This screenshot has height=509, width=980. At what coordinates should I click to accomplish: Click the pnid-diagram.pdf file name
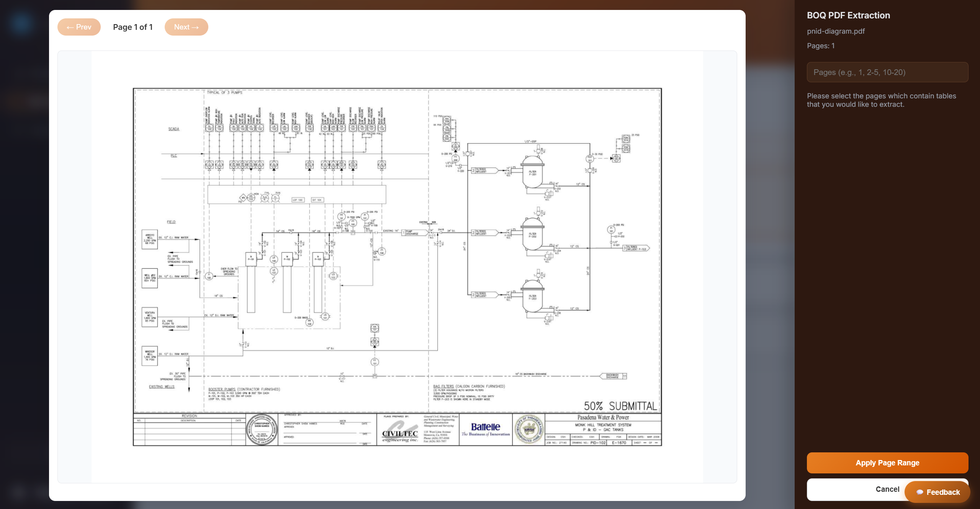coord(836,31)
